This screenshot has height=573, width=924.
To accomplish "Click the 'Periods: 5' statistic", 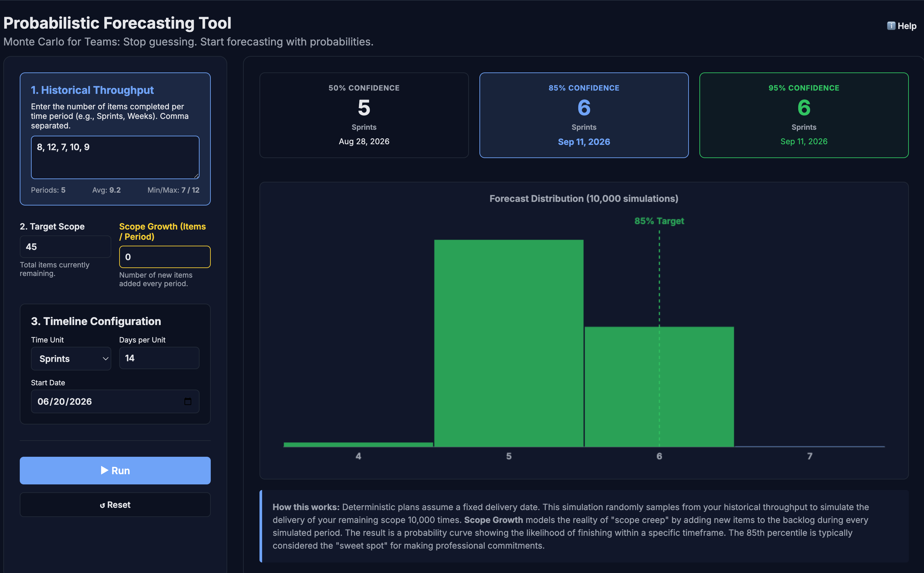I will click(48, 190).
